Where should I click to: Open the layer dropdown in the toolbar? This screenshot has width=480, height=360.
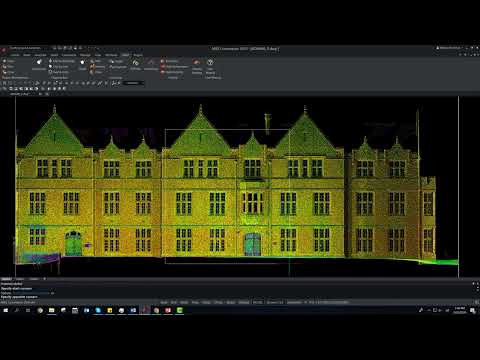(x=134, y=83)
